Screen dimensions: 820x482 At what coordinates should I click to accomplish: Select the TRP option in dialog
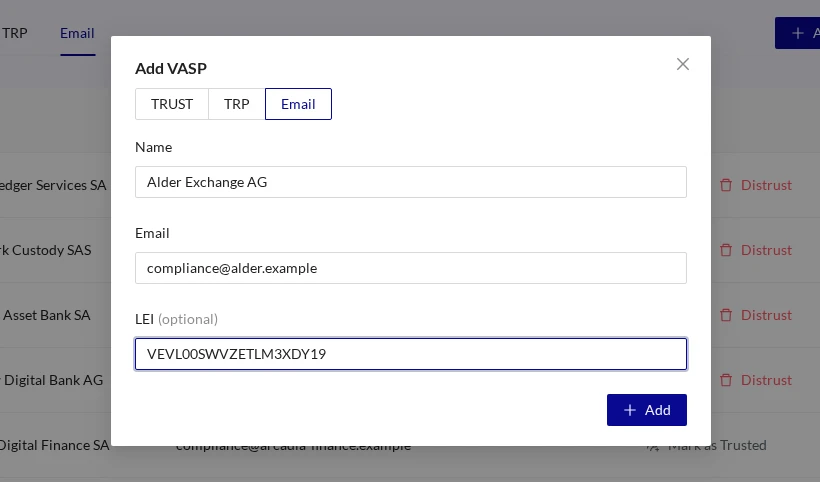[237, 104]
